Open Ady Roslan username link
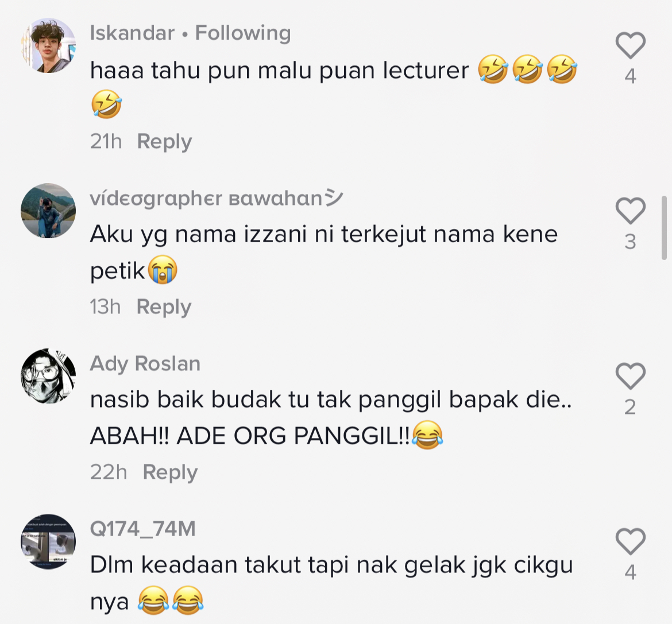The image size is (672, 624). point(145,363)
